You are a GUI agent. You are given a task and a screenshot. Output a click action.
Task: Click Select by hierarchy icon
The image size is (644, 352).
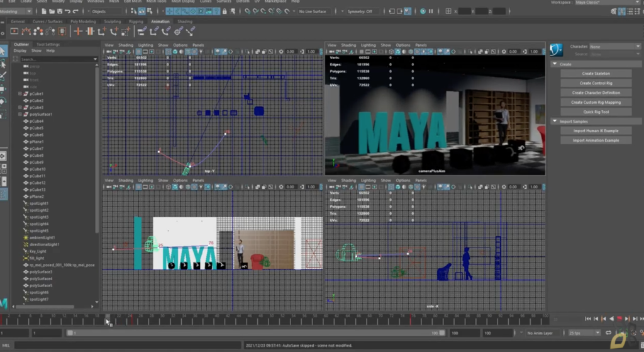133,11
